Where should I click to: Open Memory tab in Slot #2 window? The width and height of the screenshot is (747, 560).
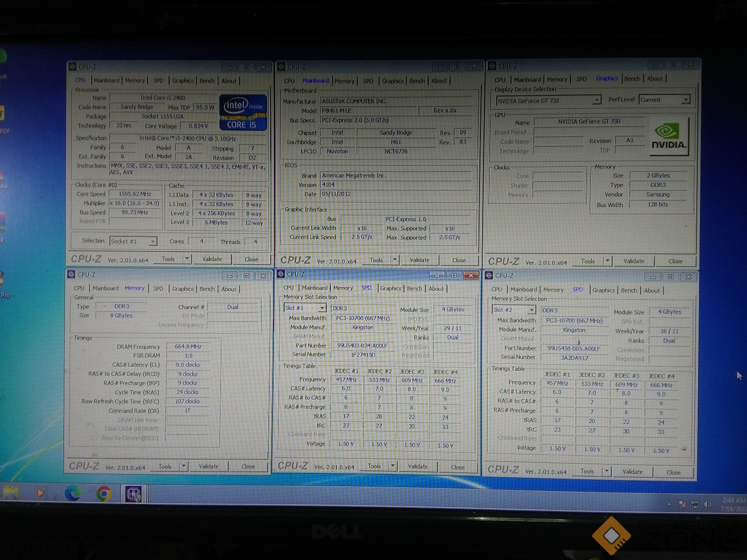click(553, 290)
